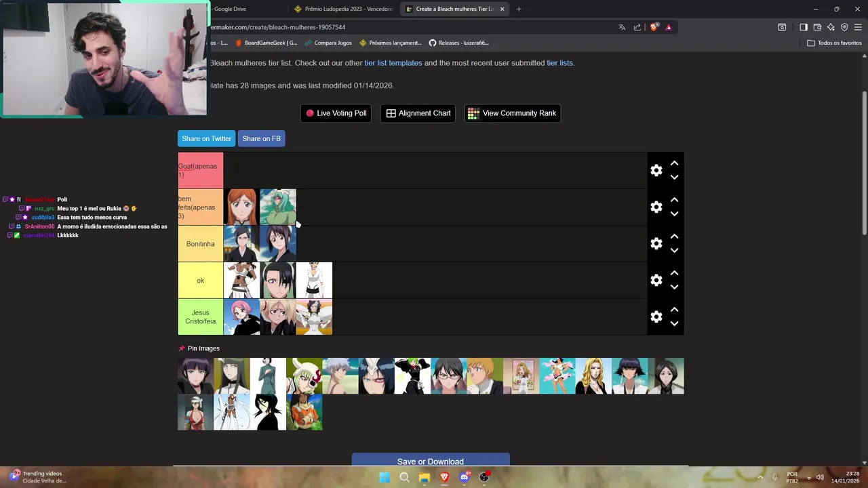
Task: Toggle the browser sidebar panel
Action: tap(804, 27)
